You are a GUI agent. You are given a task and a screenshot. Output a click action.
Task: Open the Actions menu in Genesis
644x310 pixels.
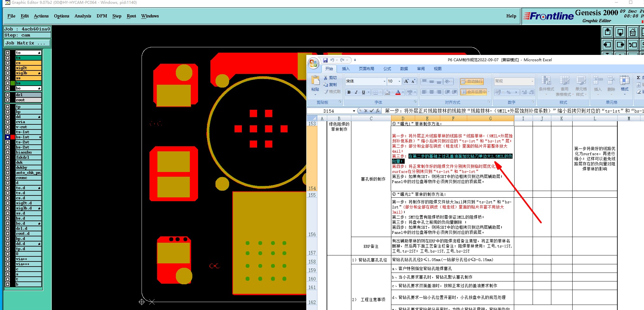(x=41, y=16)
